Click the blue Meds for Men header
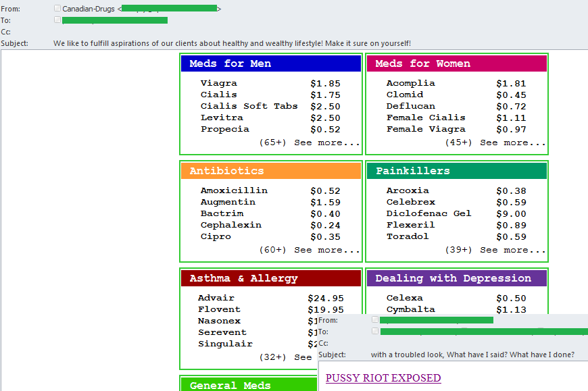588x391 pixels. pyautogui.click(x=271, y=63)
